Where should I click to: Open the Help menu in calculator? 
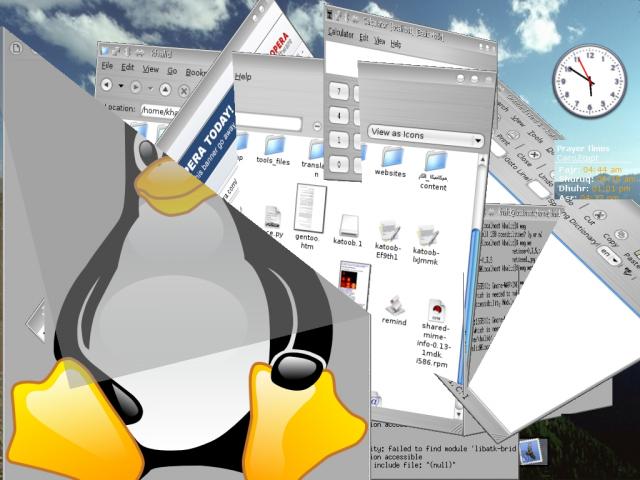point(395,44)
